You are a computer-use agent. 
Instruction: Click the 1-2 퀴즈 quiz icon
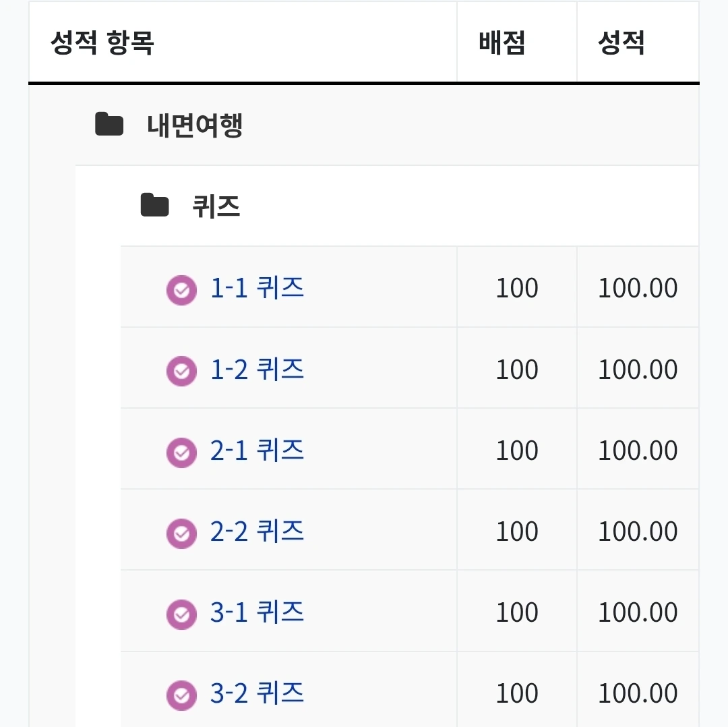[x=181, y=371]
